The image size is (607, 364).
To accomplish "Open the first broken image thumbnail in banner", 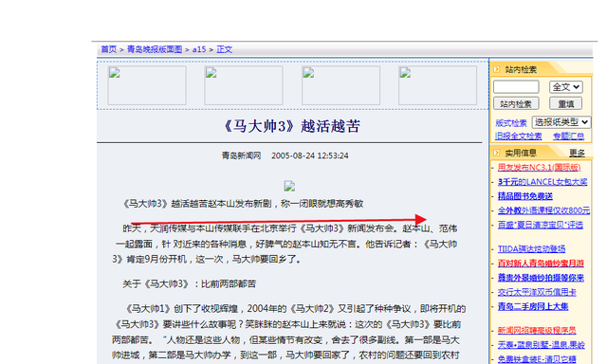I will 147,85.
